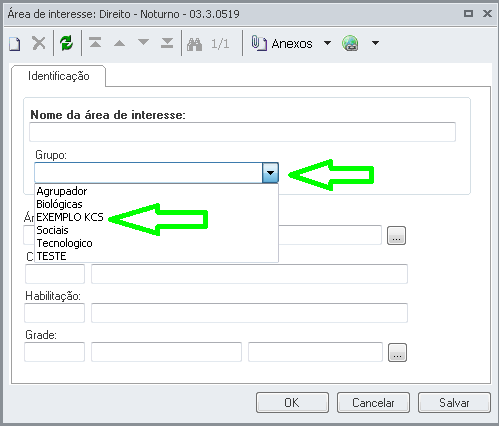499x426 pixels.
Task: Select Biológicas from the Grupo list
Action: (156, 204)
